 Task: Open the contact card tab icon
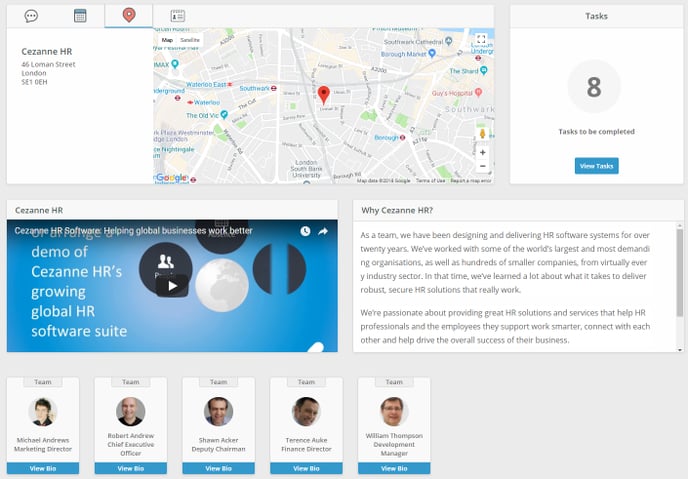(x=178, y=16)
